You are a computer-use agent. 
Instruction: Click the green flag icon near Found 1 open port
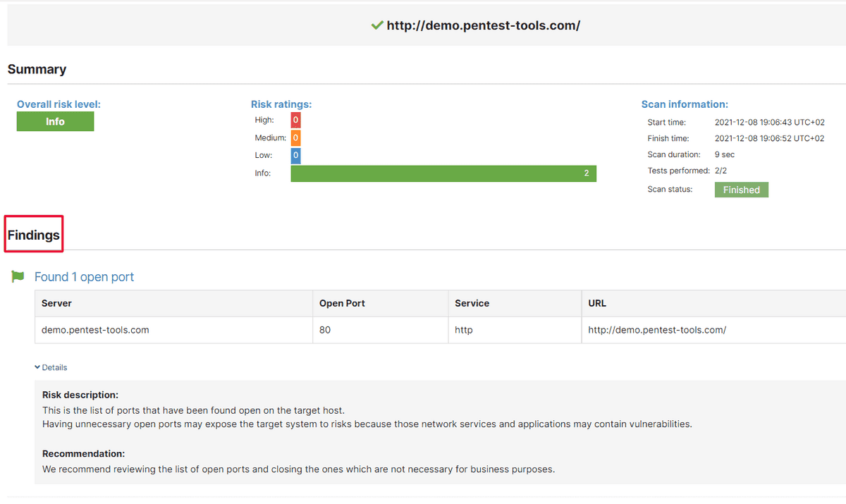18,277
